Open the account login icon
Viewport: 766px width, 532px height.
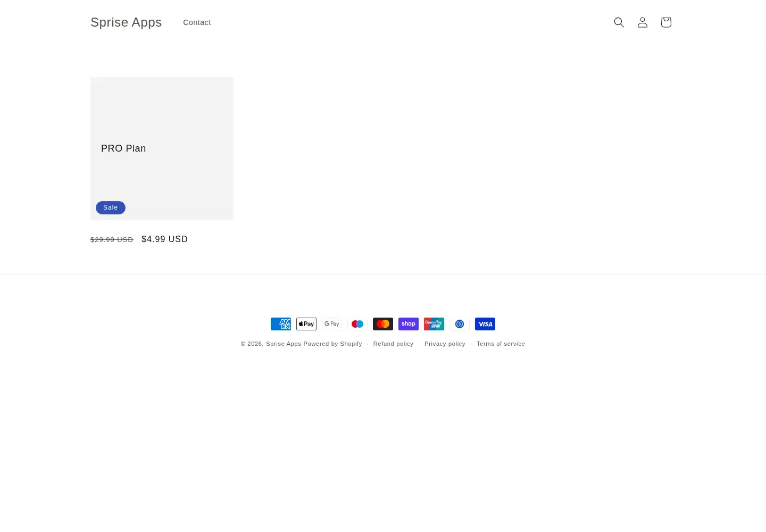coord(643,22)
